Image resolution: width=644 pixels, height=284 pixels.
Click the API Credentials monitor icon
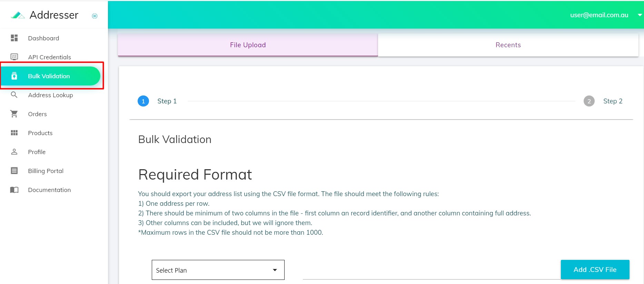point(14,57)
